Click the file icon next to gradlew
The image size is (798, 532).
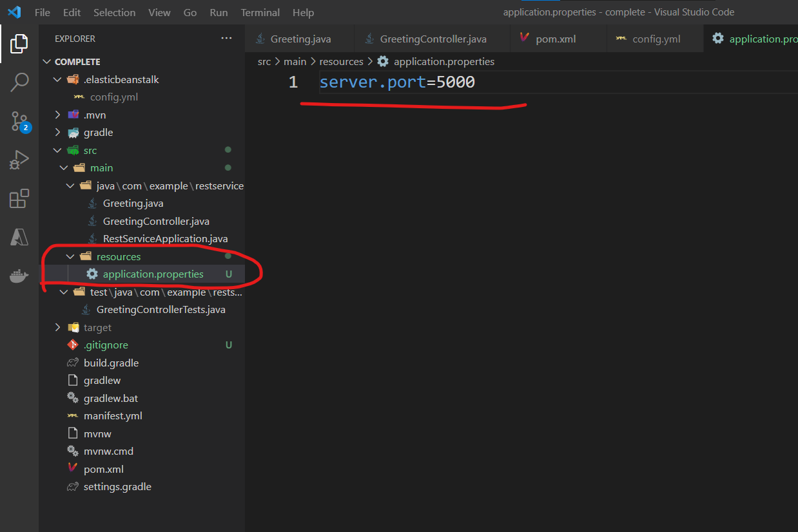click(73, 381)
